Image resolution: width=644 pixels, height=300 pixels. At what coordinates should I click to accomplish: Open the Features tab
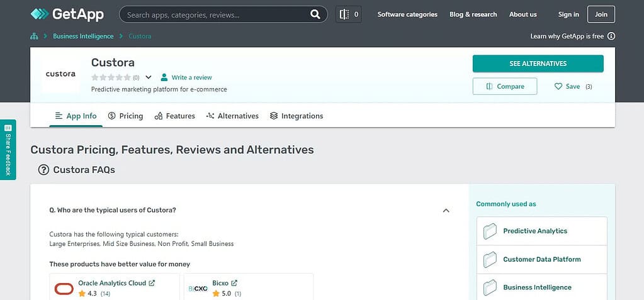pos(174,116)
